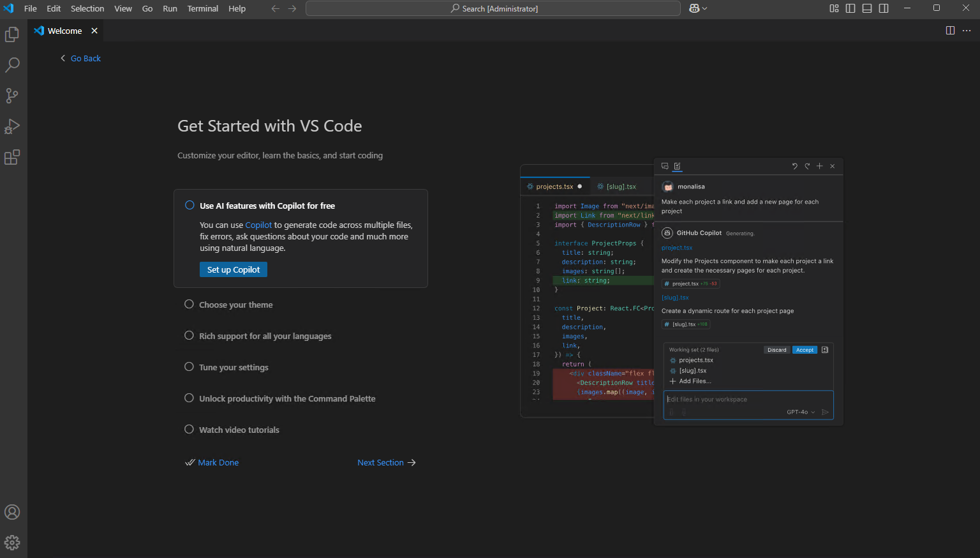Maximize the VS Code window
This screenshot has height=558, width=980.
pyautogui.click(x=937, y=8)
